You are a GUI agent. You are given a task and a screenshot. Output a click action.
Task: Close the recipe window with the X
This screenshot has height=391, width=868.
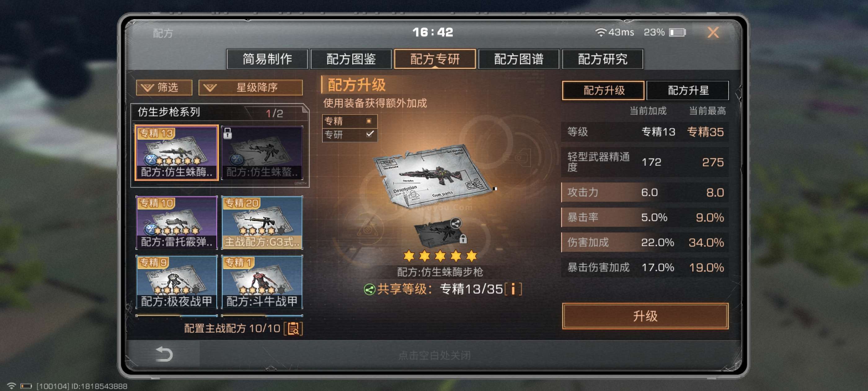click(713, 32)
